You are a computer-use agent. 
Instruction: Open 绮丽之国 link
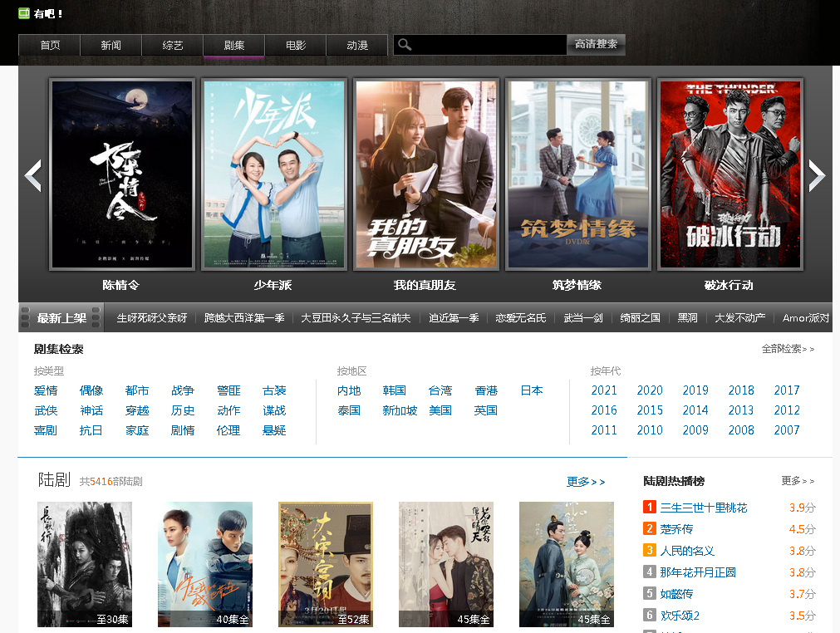click(641, 318)
